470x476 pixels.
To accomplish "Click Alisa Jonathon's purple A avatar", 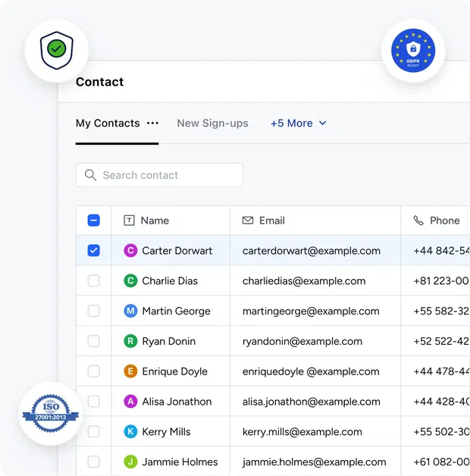I will coord(130,402).
